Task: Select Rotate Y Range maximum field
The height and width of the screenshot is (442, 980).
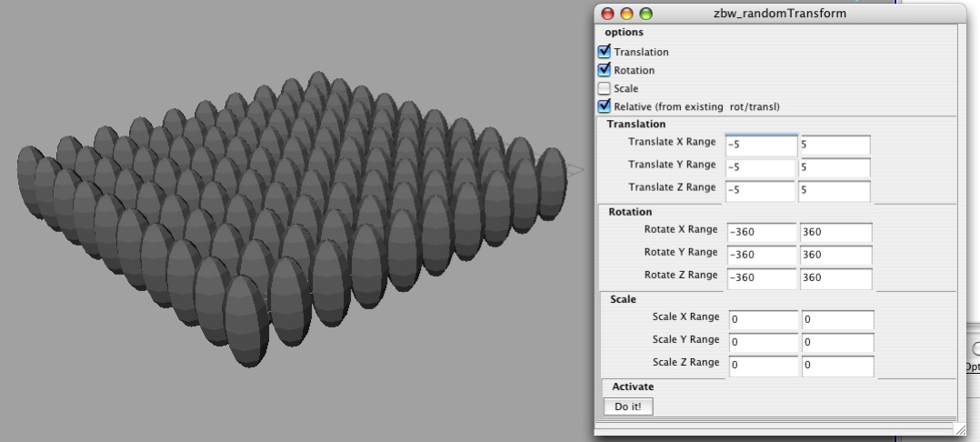Action: click(x=835, y=255)
